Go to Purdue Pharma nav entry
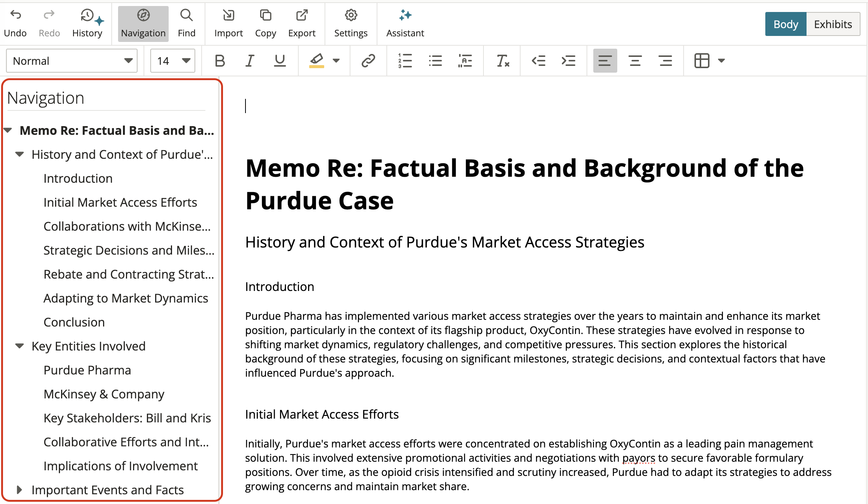This screenshot has width=868, height=504. coord(87,370)
